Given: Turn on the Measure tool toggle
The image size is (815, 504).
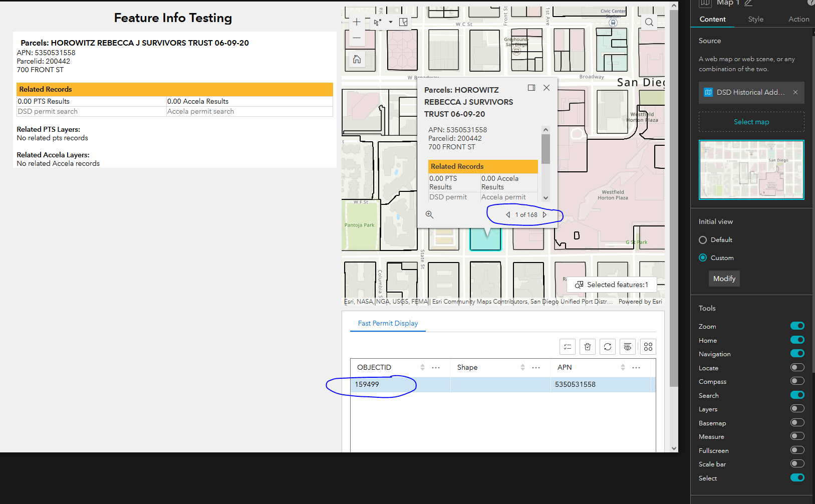Looking at the screenshot, I should (x=797, y=436).
